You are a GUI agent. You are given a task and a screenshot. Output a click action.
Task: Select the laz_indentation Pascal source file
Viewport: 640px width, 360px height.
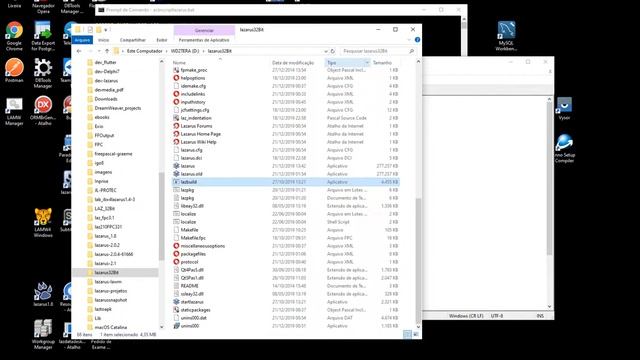tap(196, 118)
